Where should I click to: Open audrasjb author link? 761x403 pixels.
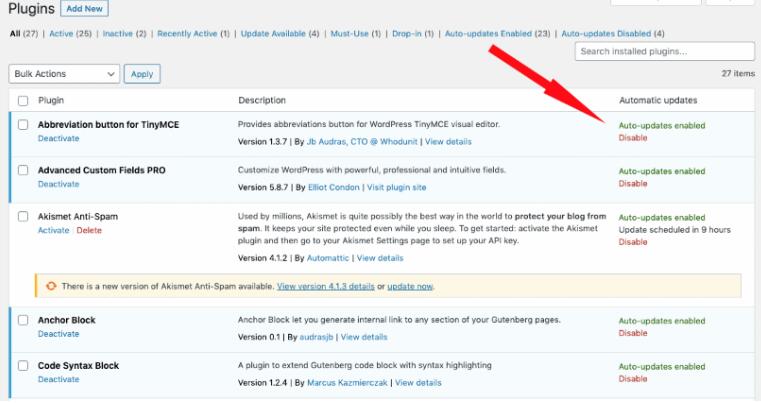click(316, 337)
